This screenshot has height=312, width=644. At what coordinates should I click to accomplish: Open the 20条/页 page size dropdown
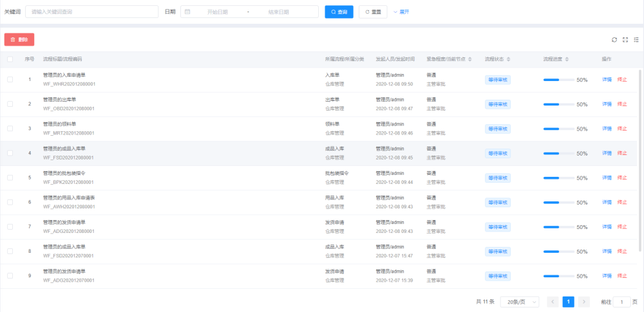tap(520, 302)
